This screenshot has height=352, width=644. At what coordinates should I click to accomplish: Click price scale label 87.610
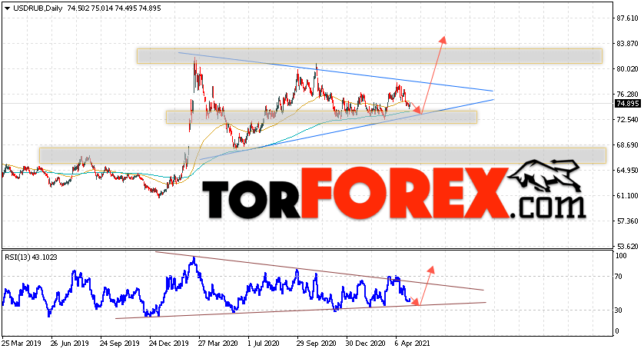[627, 18]
